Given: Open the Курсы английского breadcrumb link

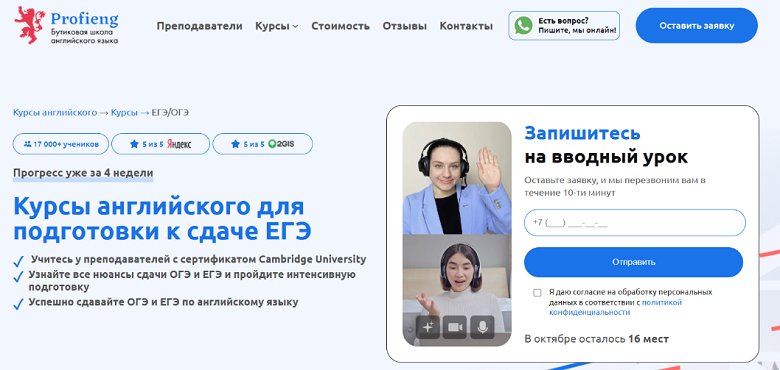Looking at the screenshot, I should click(55, 112).
